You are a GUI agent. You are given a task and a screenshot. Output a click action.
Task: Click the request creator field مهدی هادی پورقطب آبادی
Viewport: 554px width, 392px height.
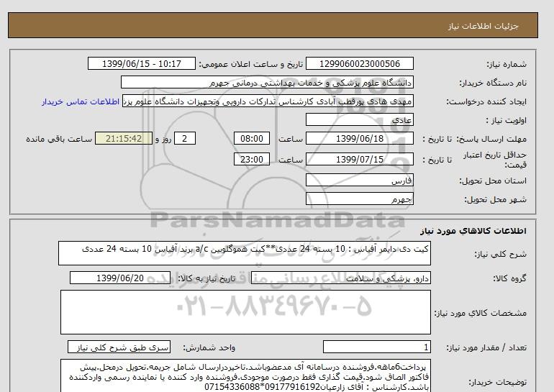(268, 101)
